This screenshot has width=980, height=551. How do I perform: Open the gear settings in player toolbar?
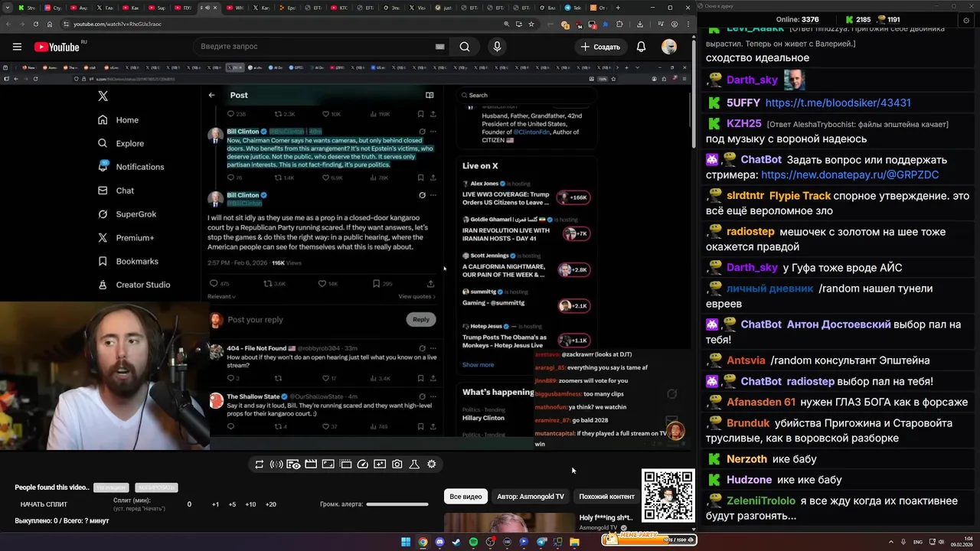(x=432, y=465)
